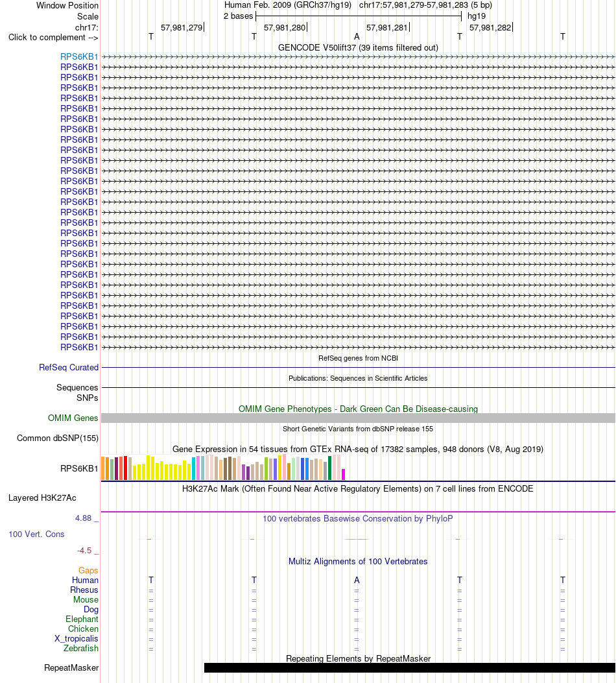Click the H3K27Ac Mark ENCODE track title
The height and width of the screenshot is (683, 616).
(358, 488)
